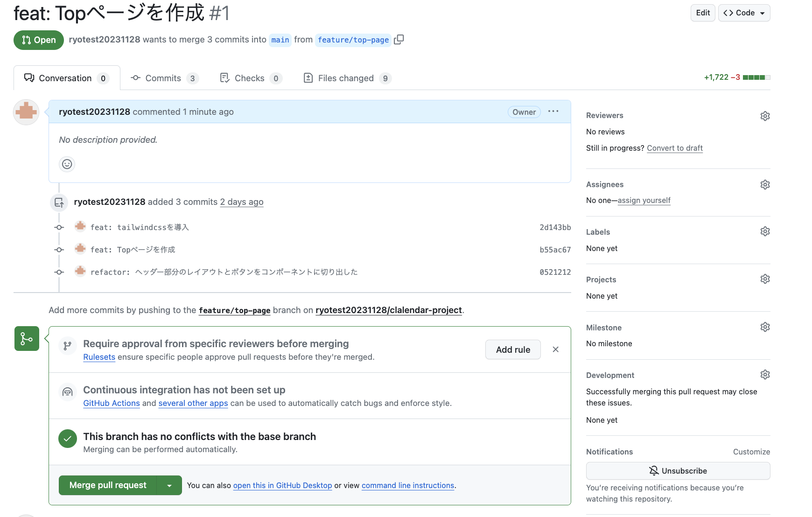Open commit hash 2d143bb
This screenshot has height=517, width=812.
pyautogui.click(x=555, y=227)
